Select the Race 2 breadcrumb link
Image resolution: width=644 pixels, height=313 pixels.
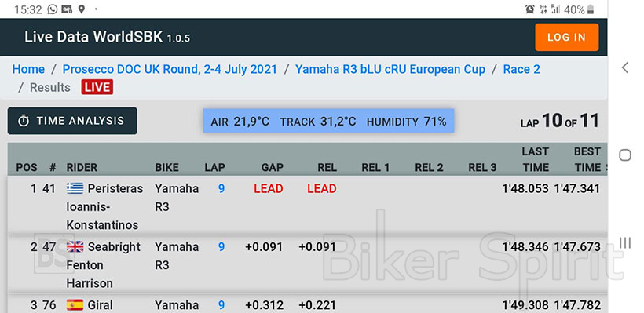521,69
